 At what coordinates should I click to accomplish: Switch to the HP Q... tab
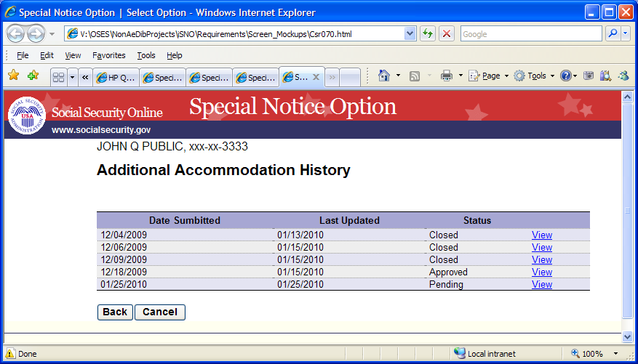click(116, 78)
